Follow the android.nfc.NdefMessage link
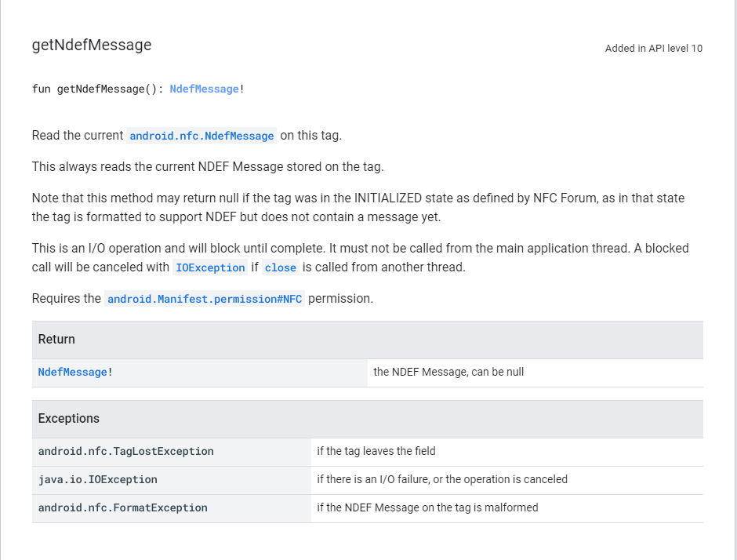This screenshot has height=560, width=737. coord(201,136)
